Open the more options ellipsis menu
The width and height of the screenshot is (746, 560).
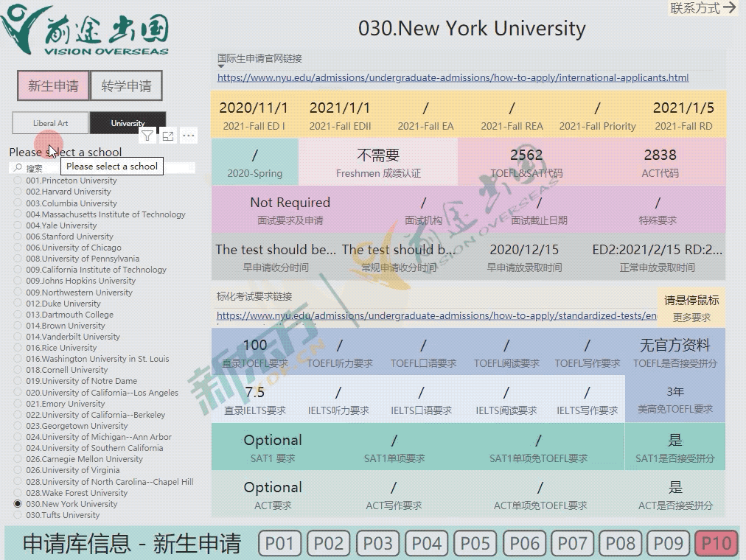(189, 136)
